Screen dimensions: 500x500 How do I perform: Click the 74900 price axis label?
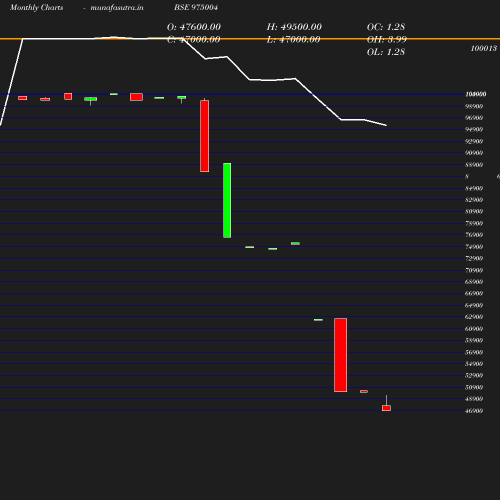click(474, 247)
